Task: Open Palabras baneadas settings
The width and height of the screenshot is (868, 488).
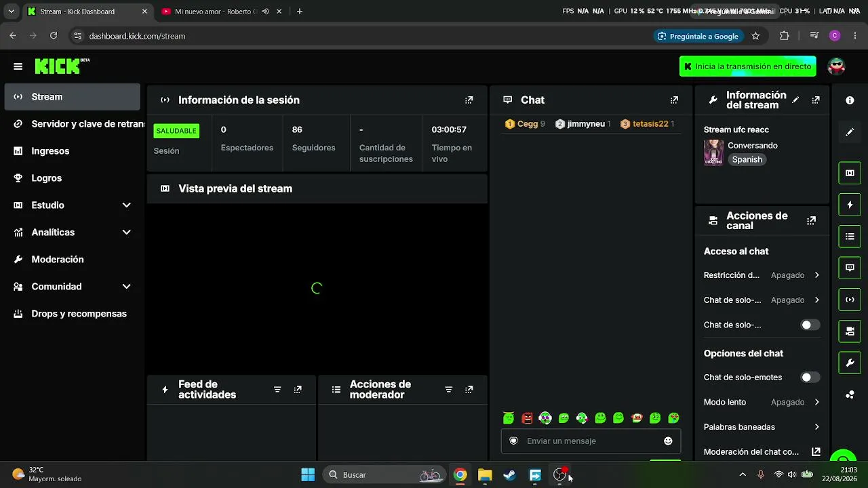Action: (x=762, y=427)
